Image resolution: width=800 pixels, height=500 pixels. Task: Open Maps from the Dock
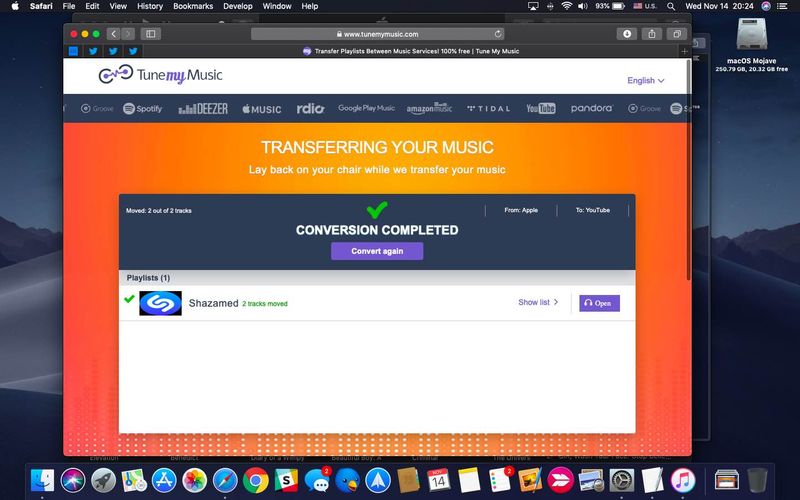(x=134, y=480)
